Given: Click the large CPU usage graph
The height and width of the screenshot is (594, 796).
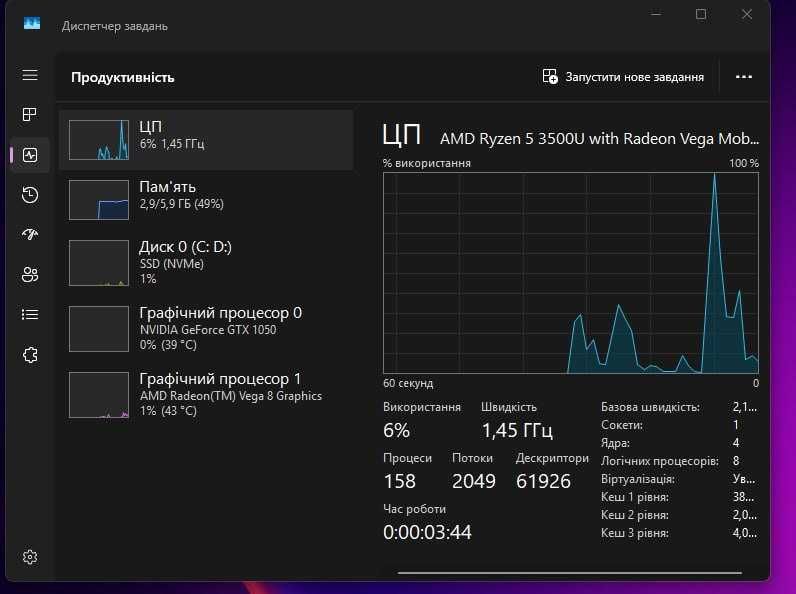Looking at the screenshot, I should point(571,273).
